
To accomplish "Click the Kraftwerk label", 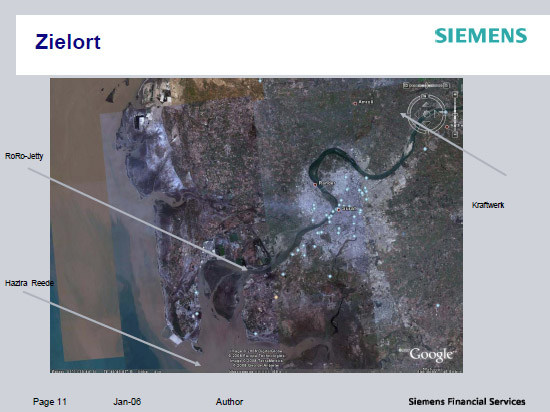I will (x=488, y=205).
